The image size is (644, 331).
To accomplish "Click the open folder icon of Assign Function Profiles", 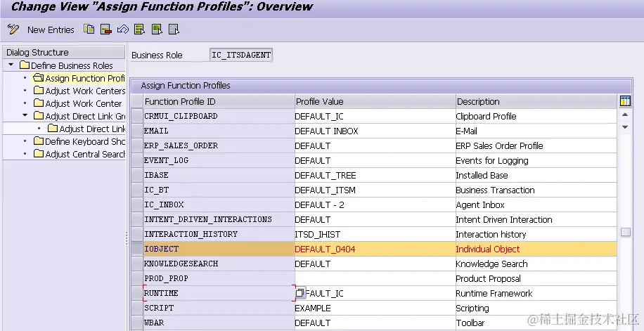I will click(x=38, y=77).
